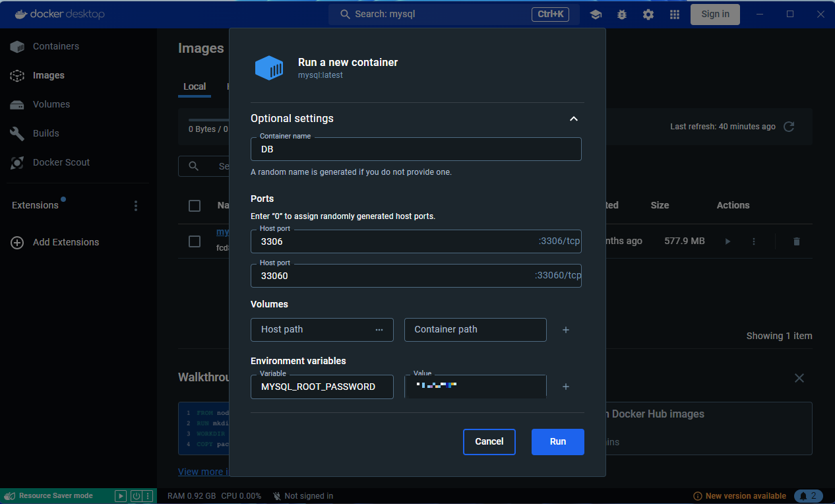Click the 3306 host port field
This screenshot has height=504, width=835.
416,241
